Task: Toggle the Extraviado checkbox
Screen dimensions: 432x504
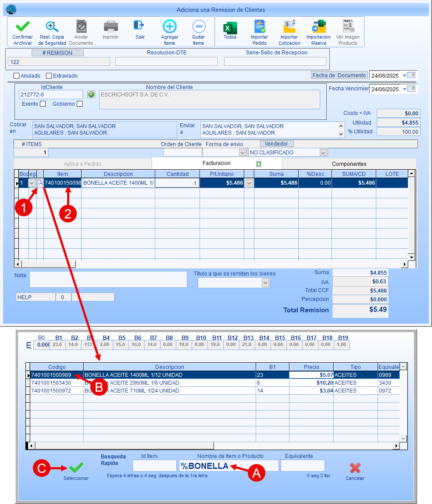Action: coord(49,76)
